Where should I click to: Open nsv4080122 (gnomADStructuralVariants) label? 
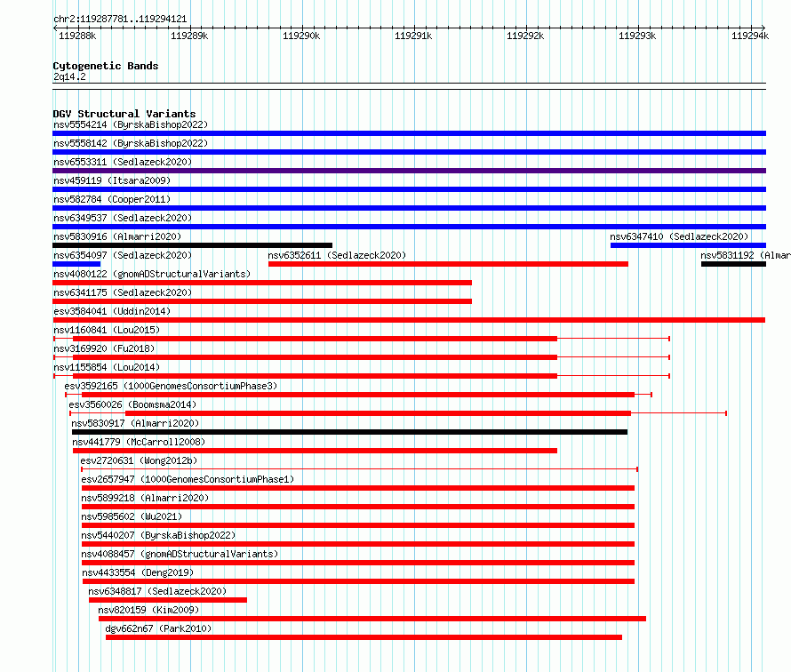click(x=152, y=274)
